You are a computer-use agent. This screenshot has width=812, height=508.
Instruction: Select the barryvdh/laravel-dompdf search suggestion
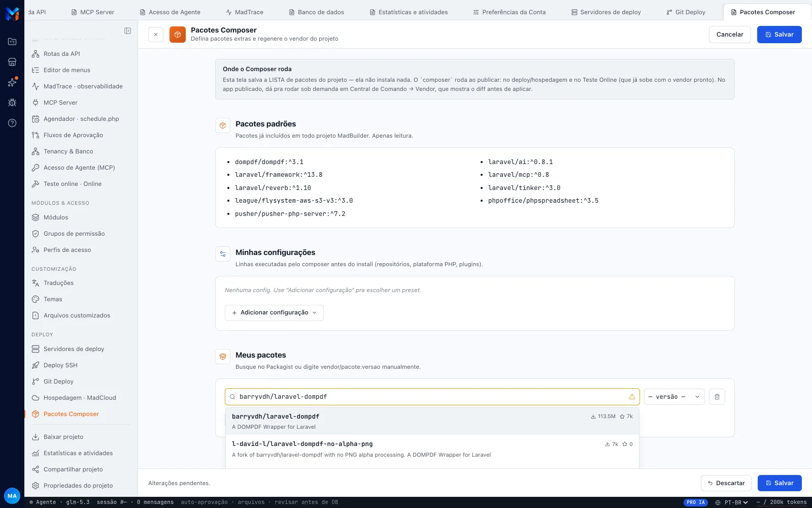tap(432, 421)
